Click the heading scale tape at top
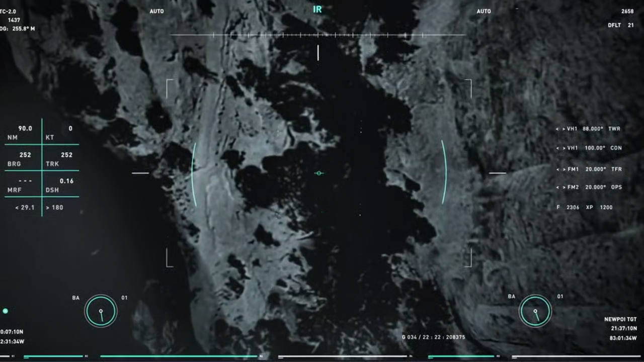This screenshot has width=644, height=362. tap(317, 35)
